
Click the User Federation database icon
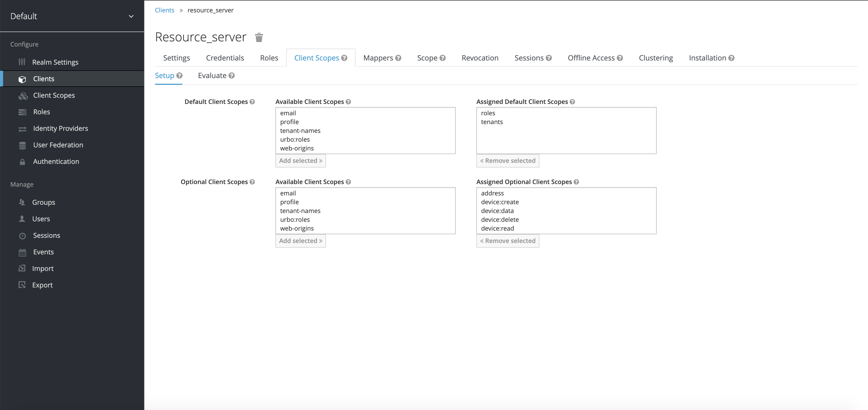pos(22,145)
